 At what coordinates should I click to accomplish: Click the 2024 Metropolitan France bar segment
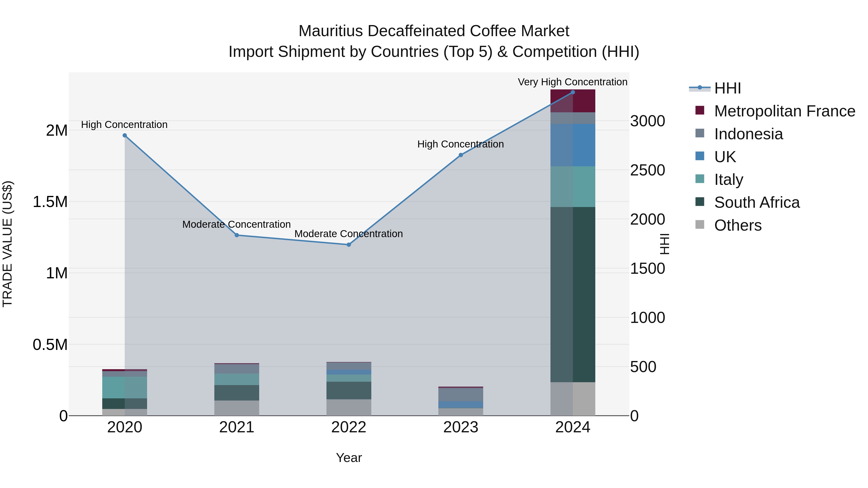click(573, 101)
